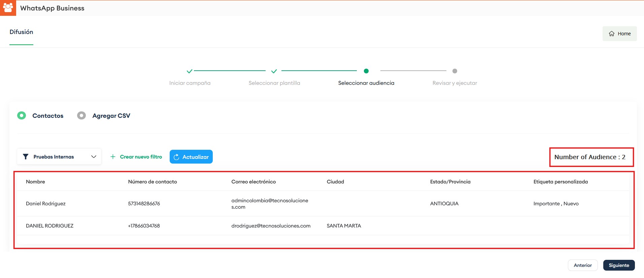644x278 pixels.
Task: Click the active Seleccionar audiencia step dot
Action: [366, 71]
